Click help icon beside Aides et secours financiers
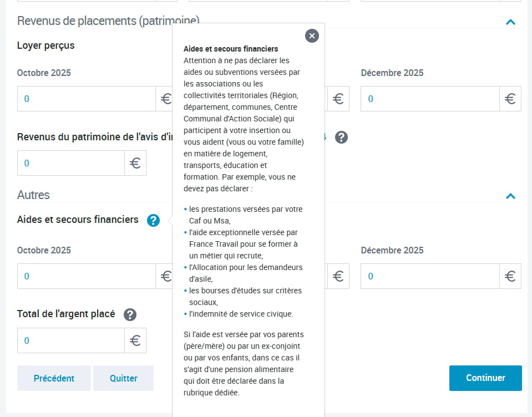This screenshot has width=532, height=417. [x=153, y=221]
